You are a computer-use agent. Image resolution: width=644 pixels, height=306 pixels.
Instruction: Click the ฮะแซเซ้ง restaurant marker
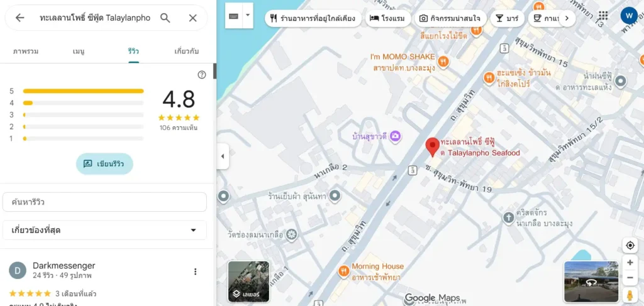[489, 77]
